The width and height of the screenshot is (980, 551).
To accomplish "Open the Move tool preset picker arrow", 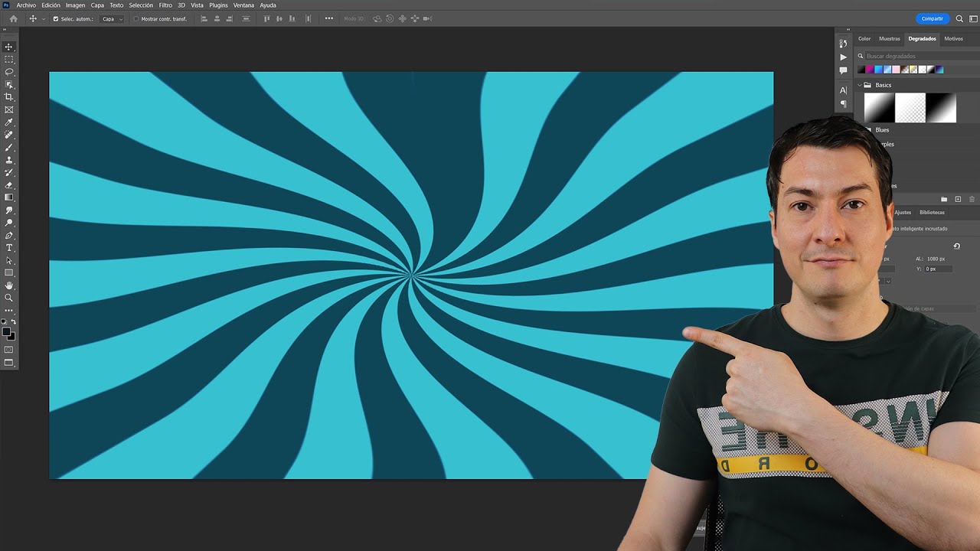I will (x=44, y=18).
